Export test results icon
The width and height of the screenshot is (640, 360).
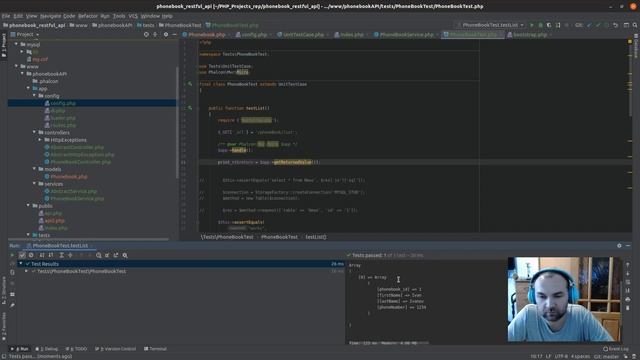tap(116, 255)
